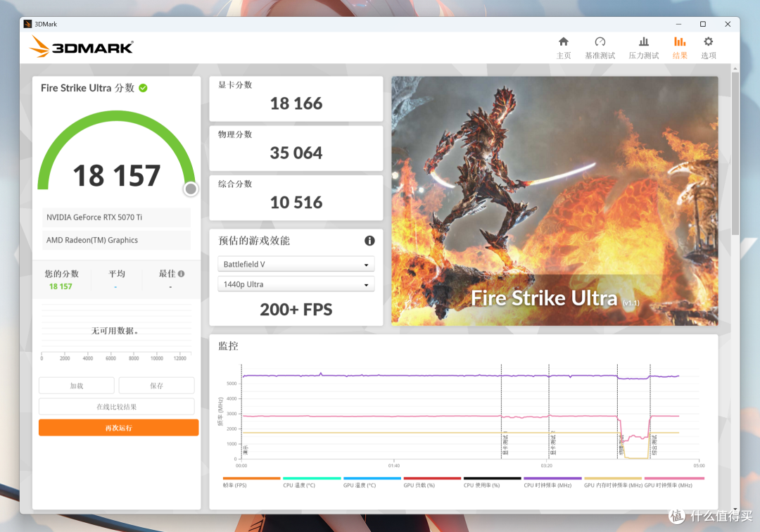Image resolution: width=760 pixels, height=532 pixels.
Task: Click 综合分数 value 10 516
Action: [296, 202]
